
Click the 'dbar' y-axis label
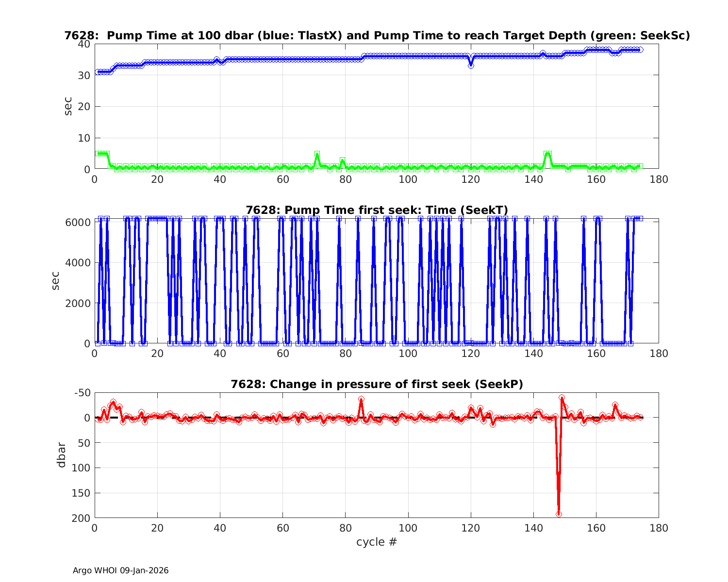pos(61,454)
